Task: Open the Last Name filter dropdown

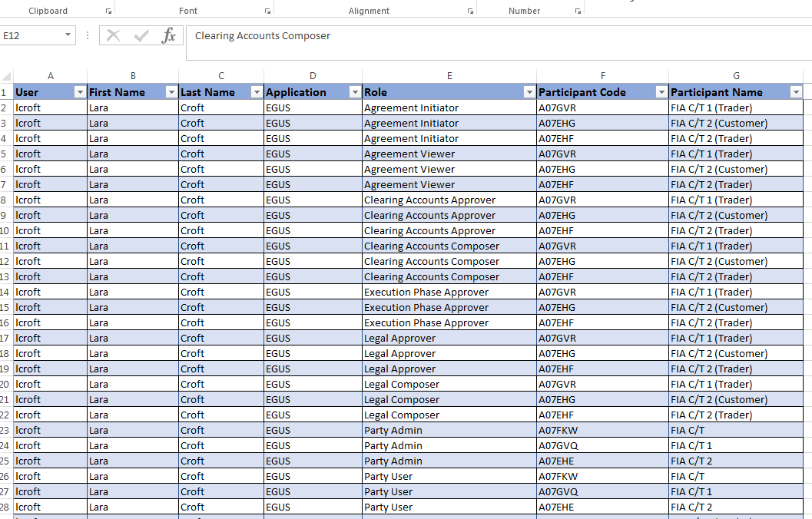Action: tap(257, 92)
